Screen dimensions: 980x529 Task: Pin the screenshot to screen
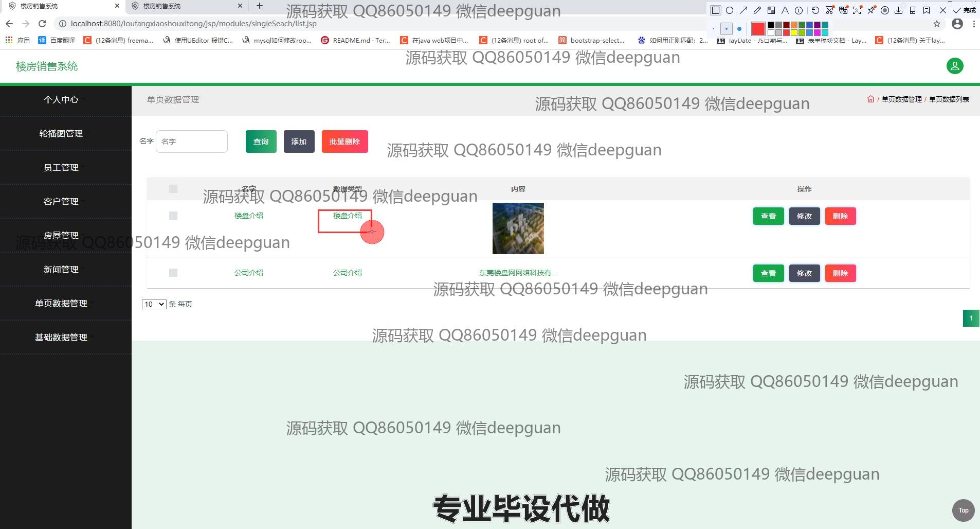tap(871, 10)
